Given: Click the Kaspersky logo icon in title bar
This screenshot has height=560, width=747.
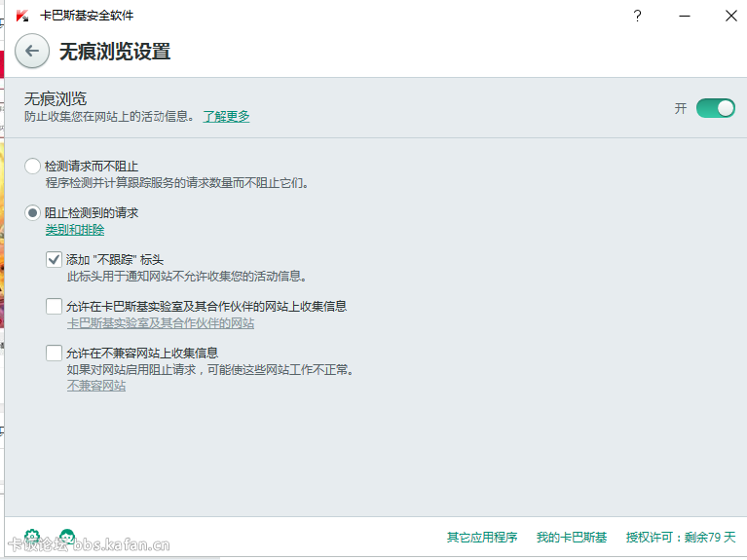Looking at the screenshot, I should tap(22, 16).
